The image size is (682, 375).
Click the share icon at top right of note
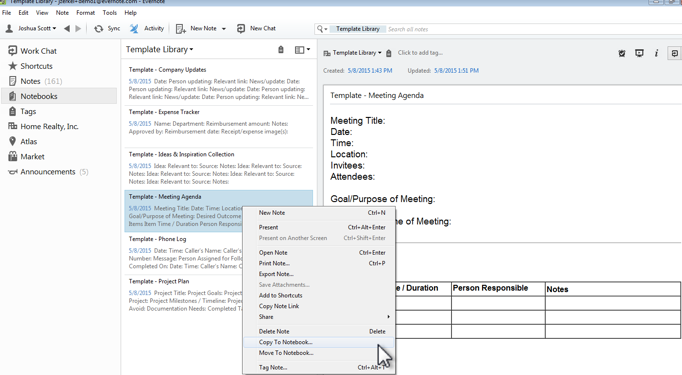[x=674, y=53]
